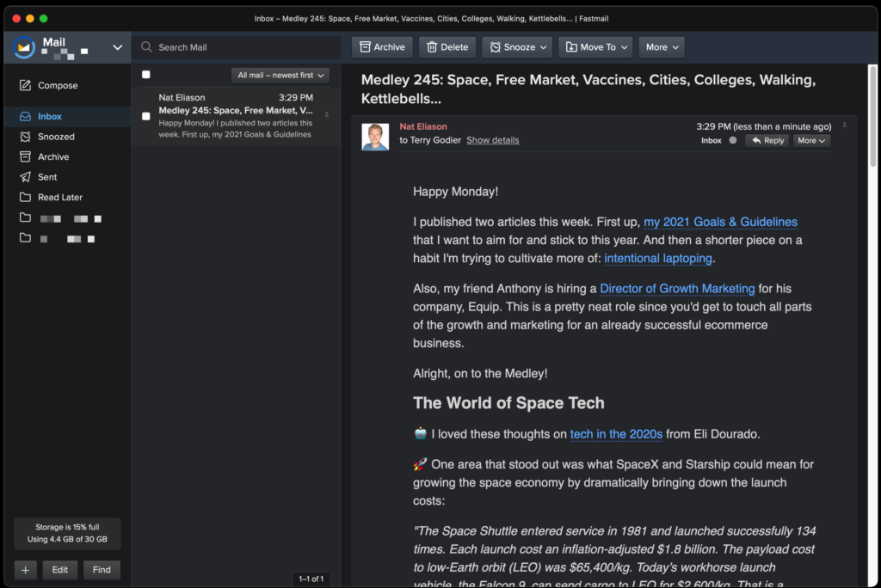
Task: Click the Inbox label tag in message header
Action: (712, 140)
